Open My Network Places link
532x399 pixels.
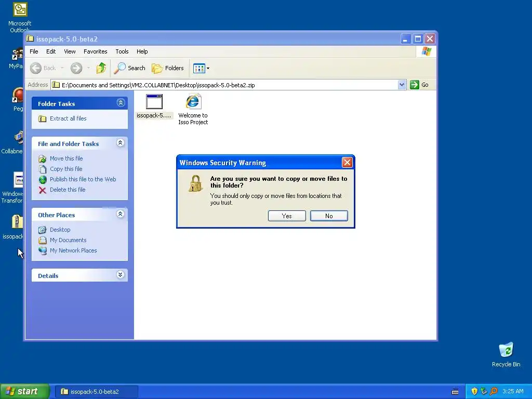tap(73, 250)
